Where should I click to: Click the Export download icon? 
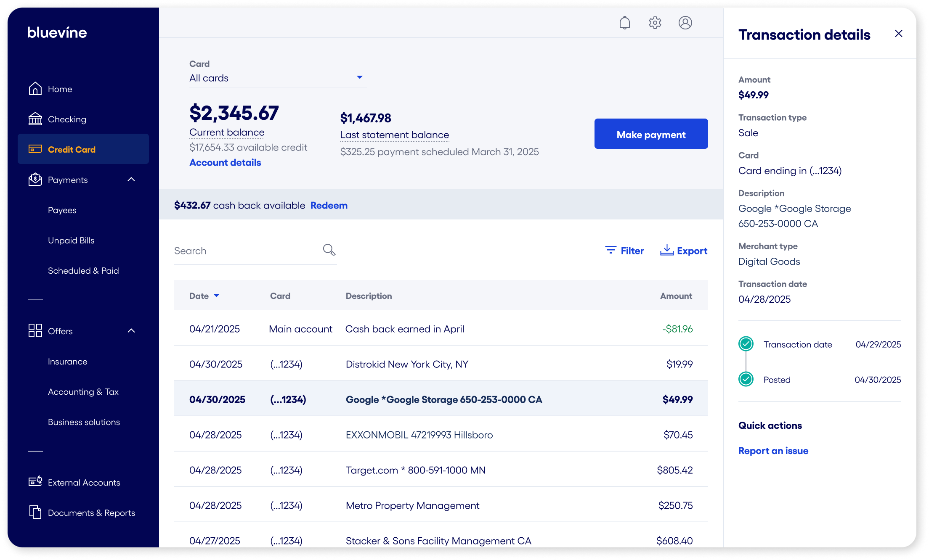(x=667, y=250)
